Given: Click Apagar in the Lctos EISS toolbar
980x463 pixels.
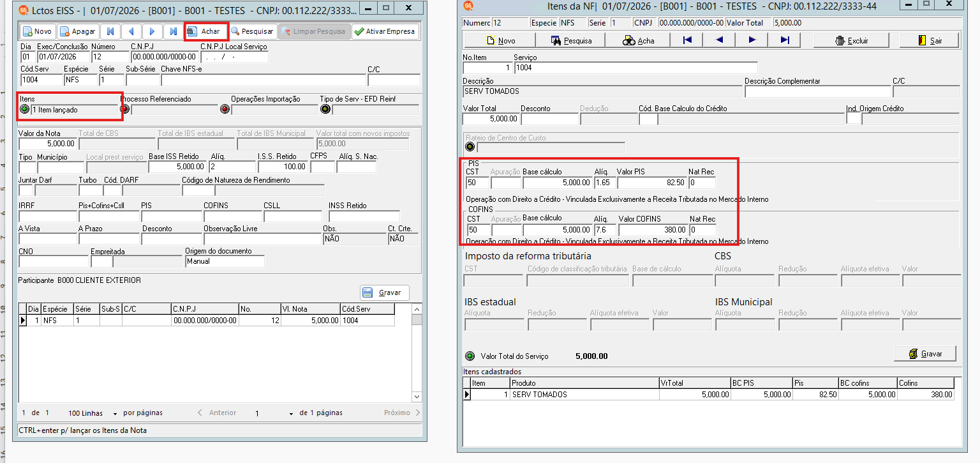Looking at the screenshot, I should (78, 31).
